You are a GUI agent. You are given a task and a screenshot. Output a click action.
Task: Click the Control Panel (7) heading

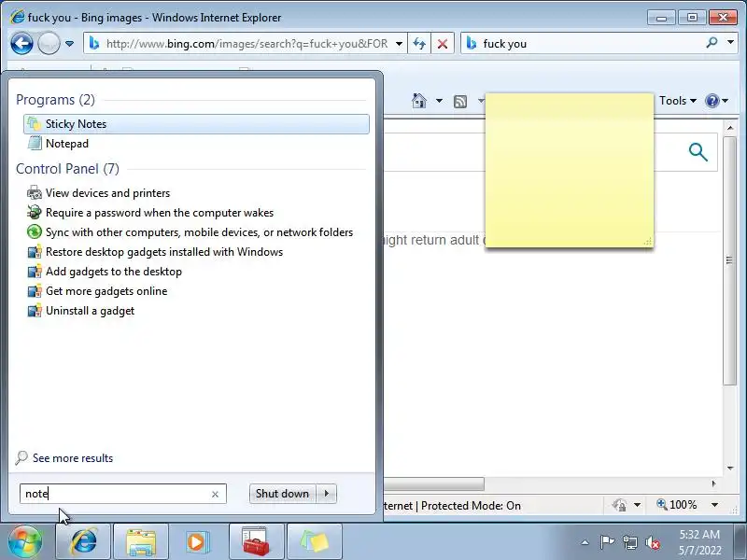pos(67,169)
